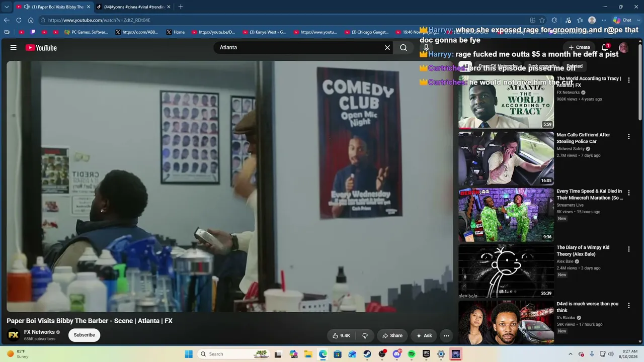Open FX Networks channel name link

[39, 332]
